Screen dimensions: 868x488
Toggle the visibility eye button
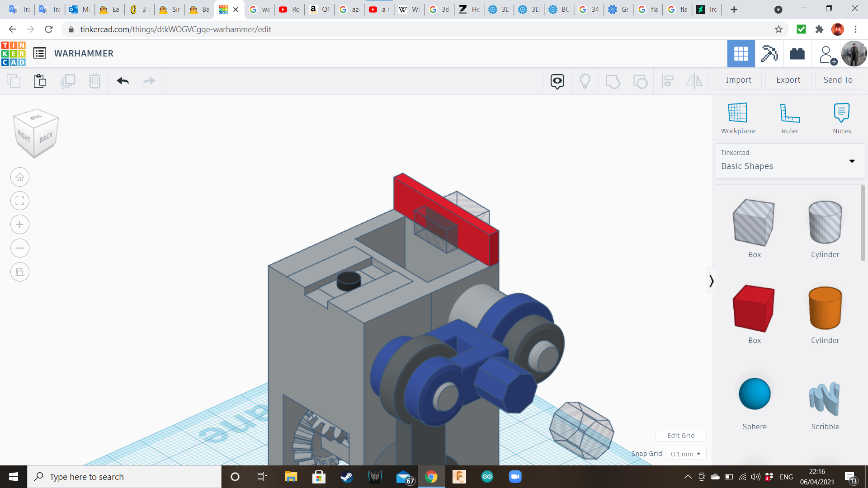(x=557, y=81)
